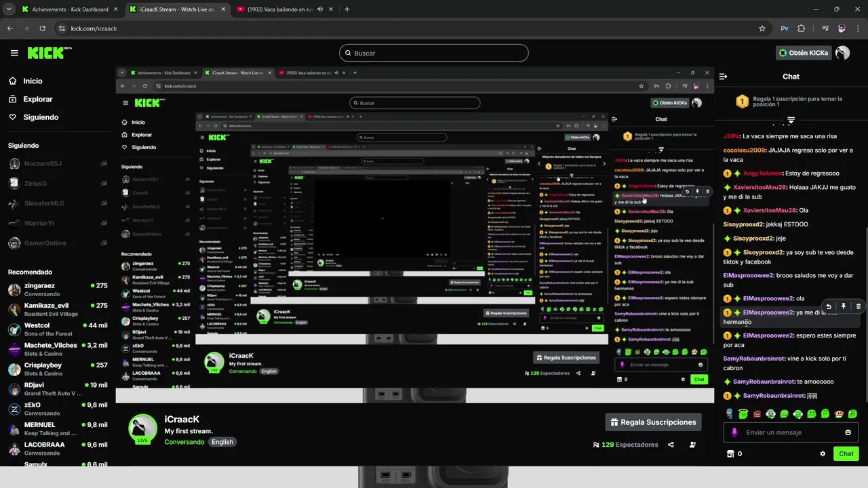Screen dimensions: 868x488
Task: Open browser media controls icon
Action: (825, 28)
